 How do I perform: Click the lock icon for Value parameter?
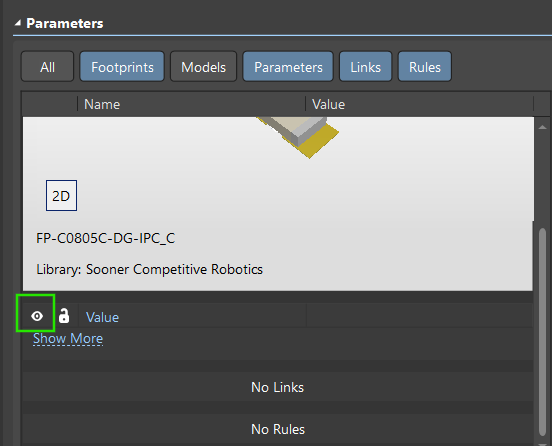(x=64, y=316)
